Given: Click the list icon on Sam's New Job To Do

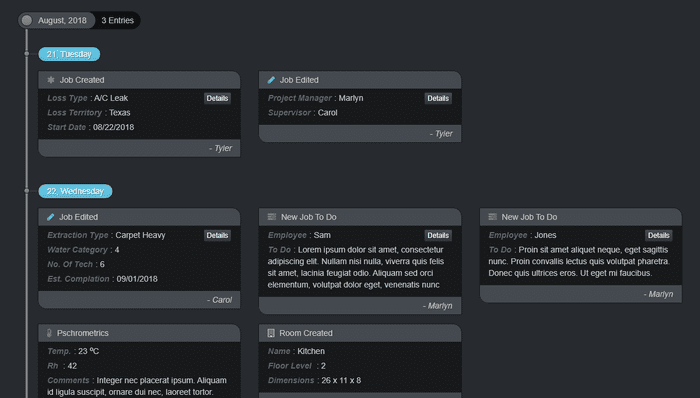Looking at the screenshot, I should pos(271,217).
